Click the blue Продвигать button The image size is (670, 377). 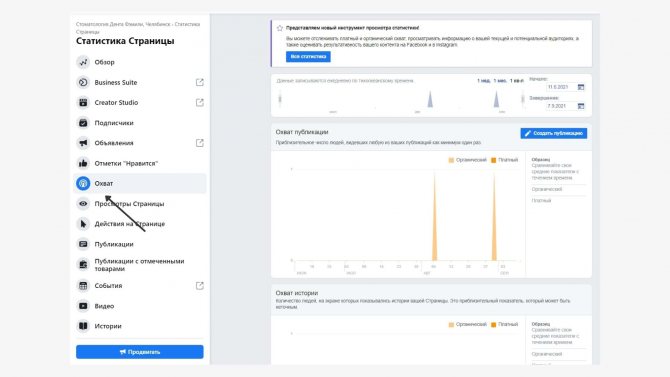click(140, 352)
